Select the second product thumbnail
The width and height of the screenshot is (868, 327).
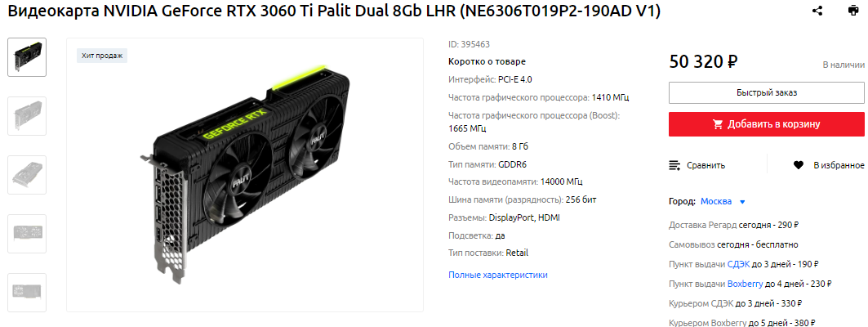[x=27, y=116]
